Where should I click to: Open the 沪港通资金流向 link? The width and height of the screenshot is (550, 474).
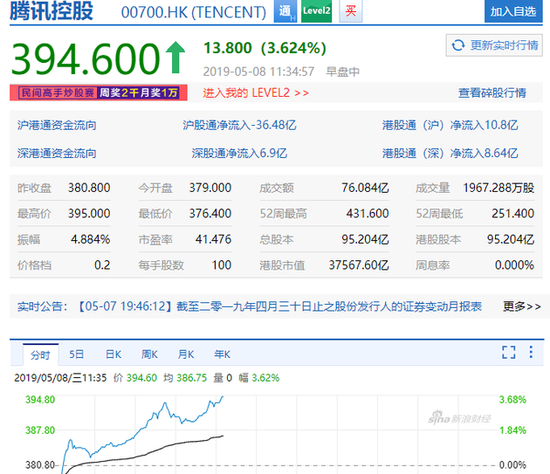coord(57,125)
